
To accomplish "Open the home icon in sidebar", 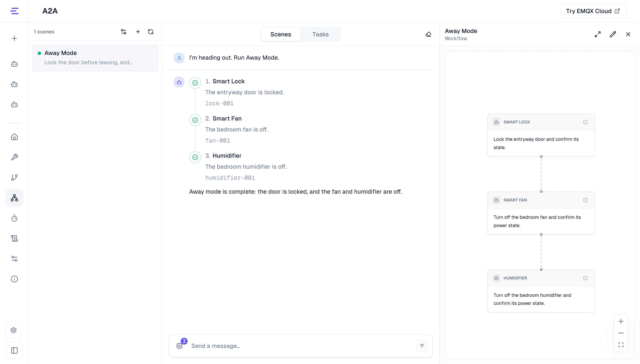I will [14, 137].
